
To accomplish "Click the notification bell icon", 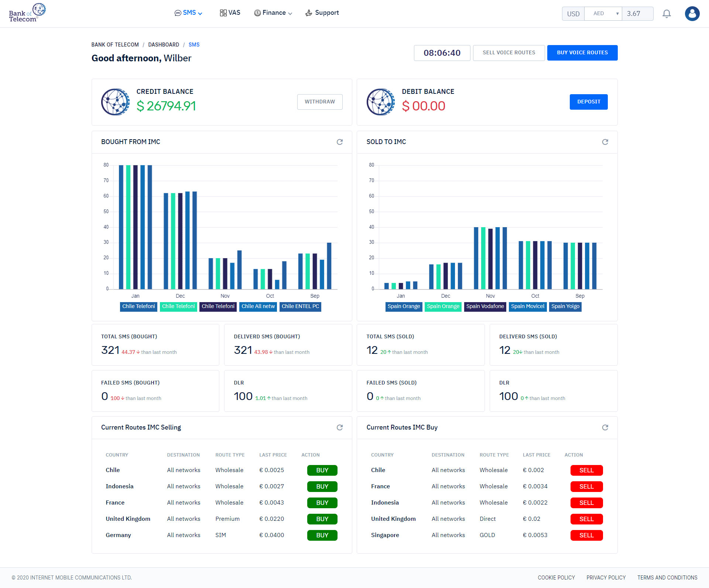I will (x=667, y=14).
